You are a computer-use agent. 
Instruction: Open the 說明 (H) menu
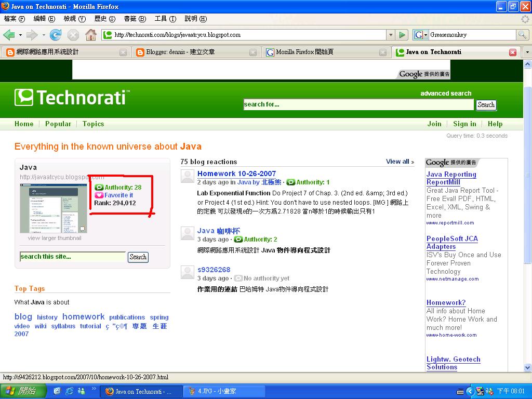coord(195,19)
